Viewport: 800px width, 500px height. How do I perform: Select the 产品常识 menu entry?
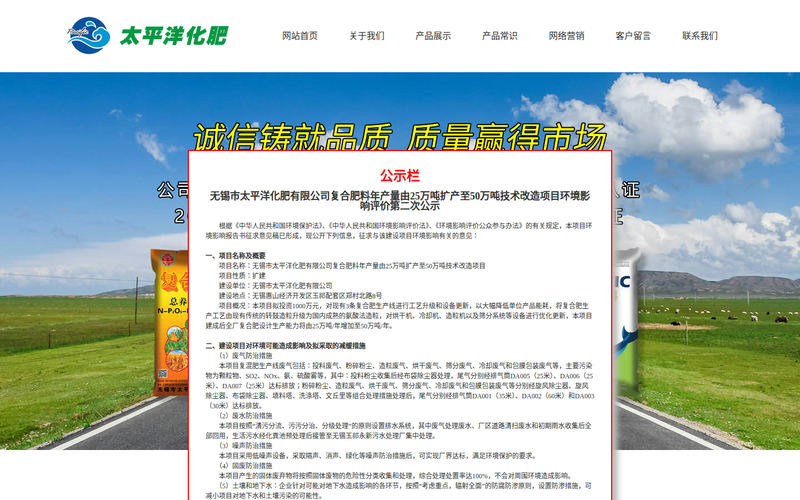(x=499, y=36)
